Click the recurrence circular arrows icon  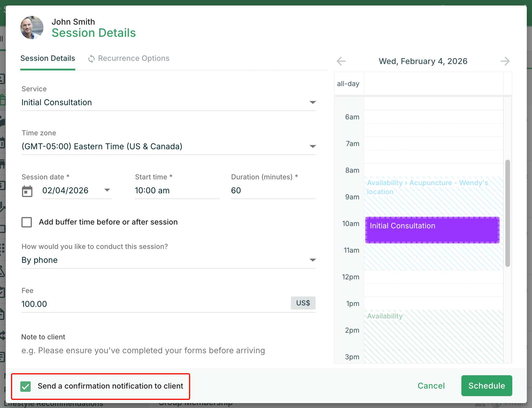point(91,59)
